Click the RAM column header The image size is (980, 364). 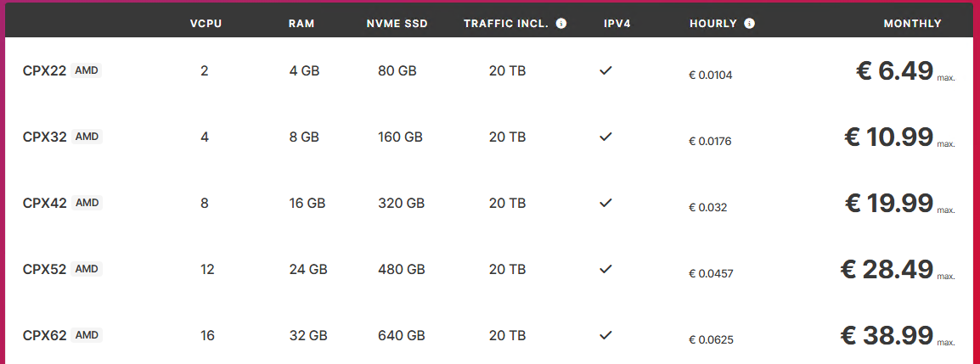coord(301,24)
